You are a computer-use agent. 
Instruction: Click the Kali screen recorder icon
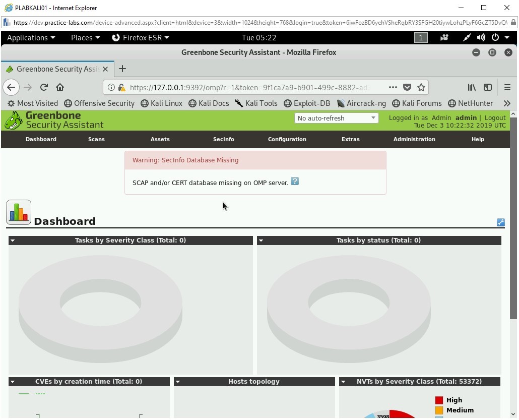click(x=444, y=38)
